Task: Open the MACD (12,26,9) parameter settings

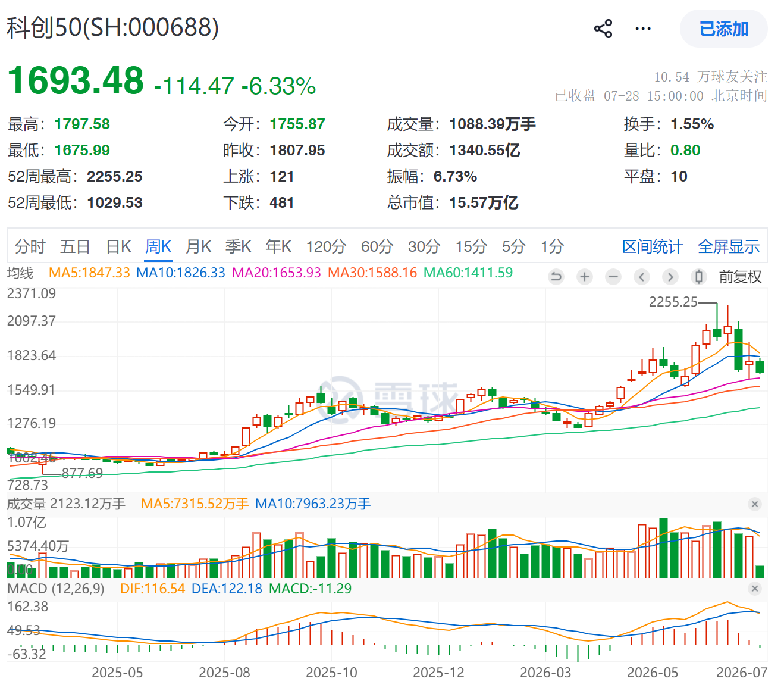Action: (56, 589)
